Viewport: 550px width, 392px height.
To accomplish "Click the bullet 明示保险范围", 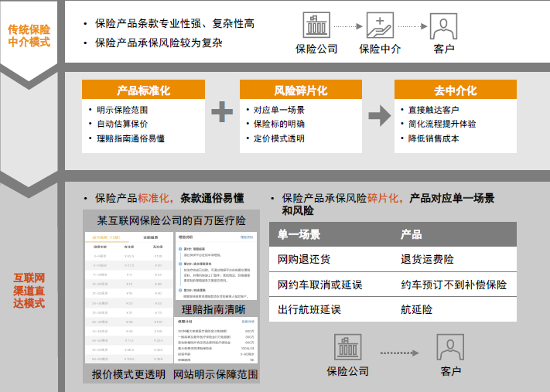I will pyautogui.click(x=122, y=110).
